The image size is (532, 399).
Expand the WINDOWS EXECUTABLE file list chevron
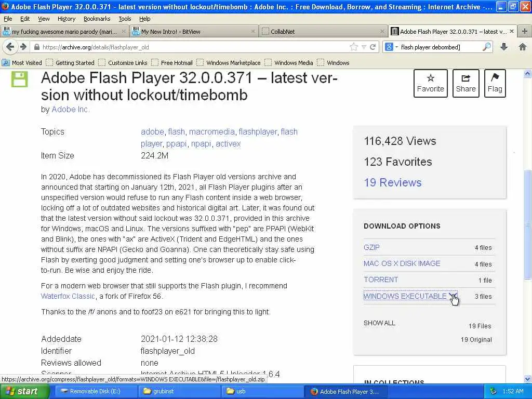click(453, 296)
